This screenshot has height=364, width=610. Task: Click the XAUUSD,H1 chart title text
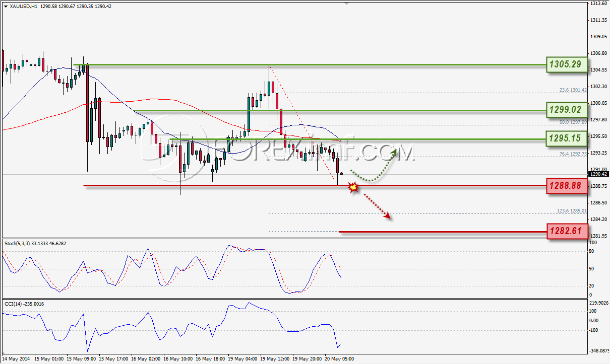click(x=23, y=6)
